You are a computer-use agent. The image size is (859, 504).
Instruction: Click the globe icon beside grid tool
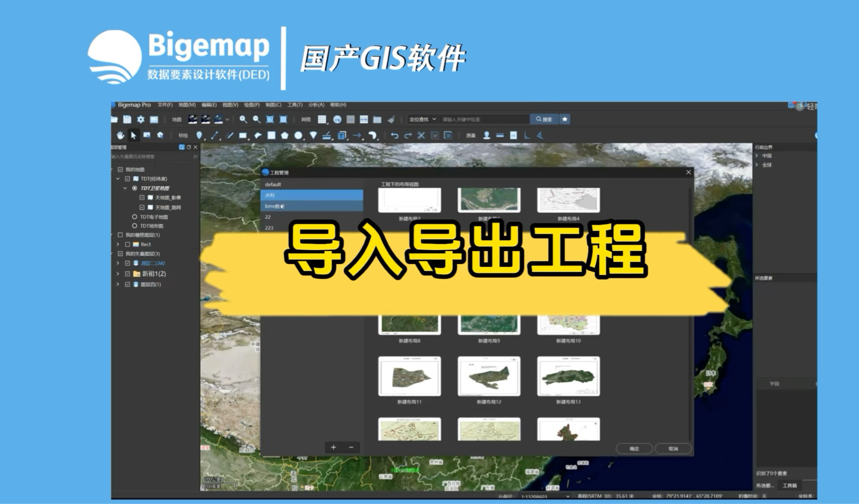(x=337, y=119)
